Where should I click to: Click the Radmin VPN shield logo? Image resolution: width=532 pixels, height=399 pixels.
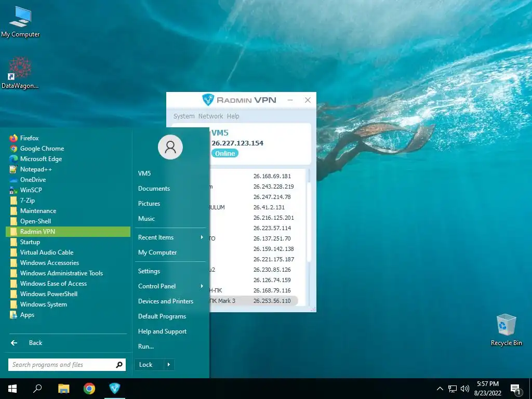(208, 100)
